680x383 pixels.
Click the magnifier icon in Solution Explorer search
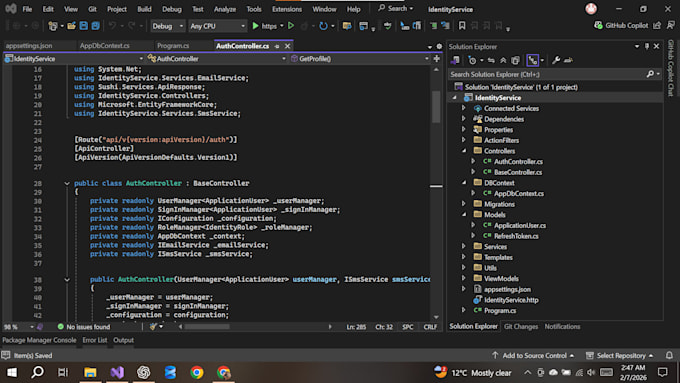point(650,74)
